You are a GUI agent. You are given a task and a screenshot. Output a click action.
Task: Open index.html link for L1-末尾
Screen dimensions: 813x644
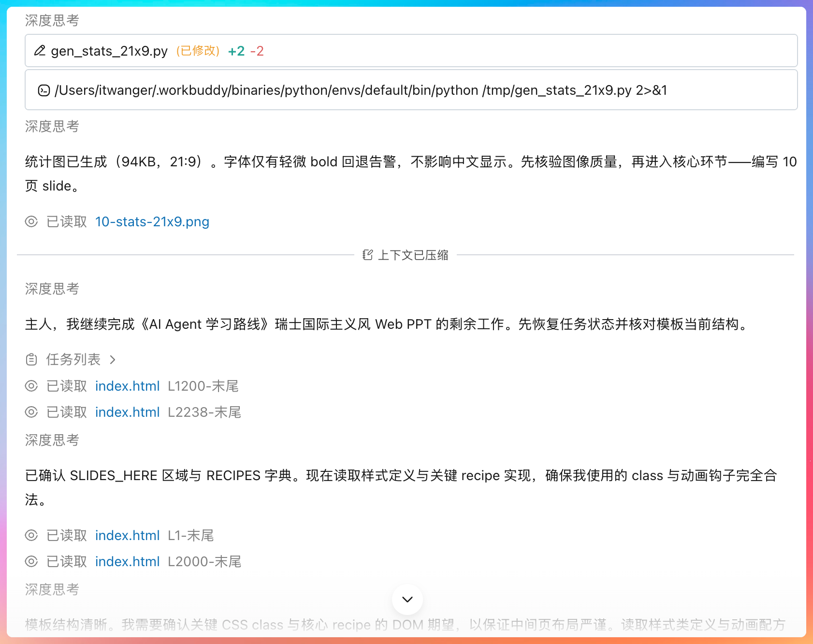pos(128,535)
